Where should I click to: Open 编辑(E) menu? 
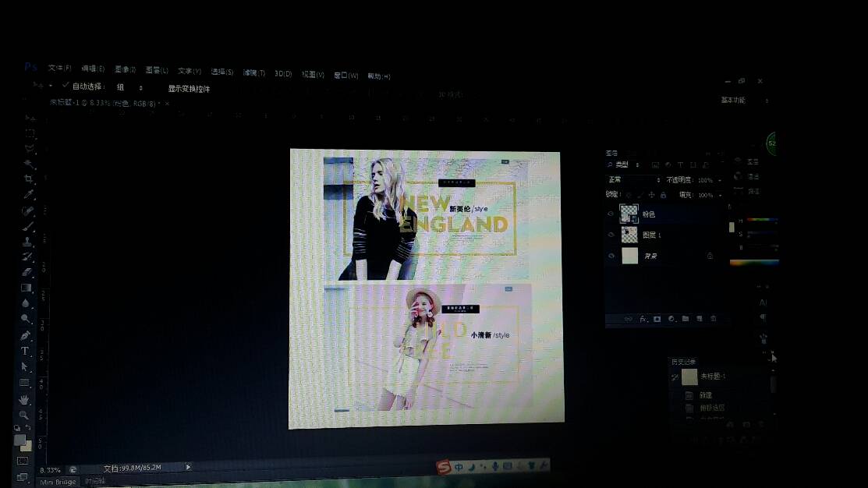coord(93,69)
